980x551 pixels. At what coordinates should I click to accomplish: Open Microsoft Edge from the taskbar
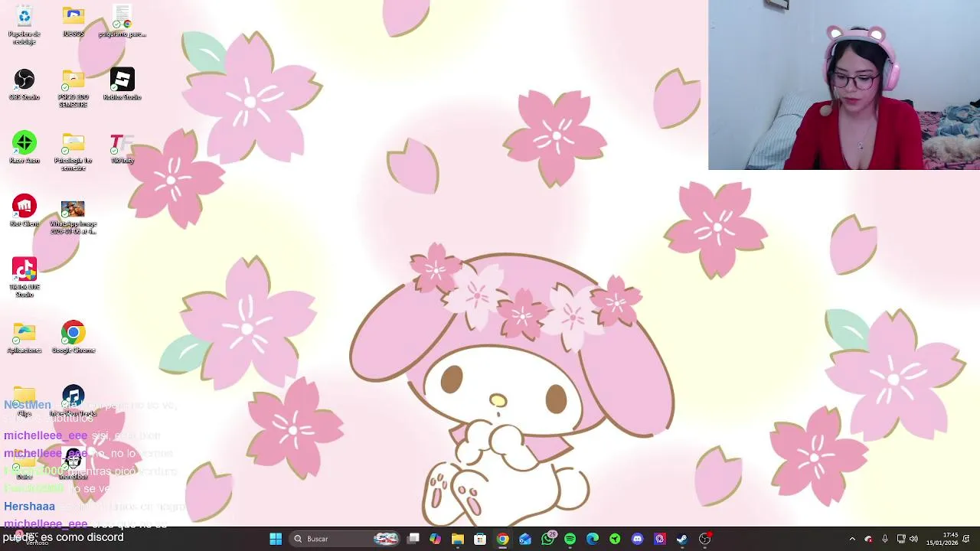click(593, 539)
